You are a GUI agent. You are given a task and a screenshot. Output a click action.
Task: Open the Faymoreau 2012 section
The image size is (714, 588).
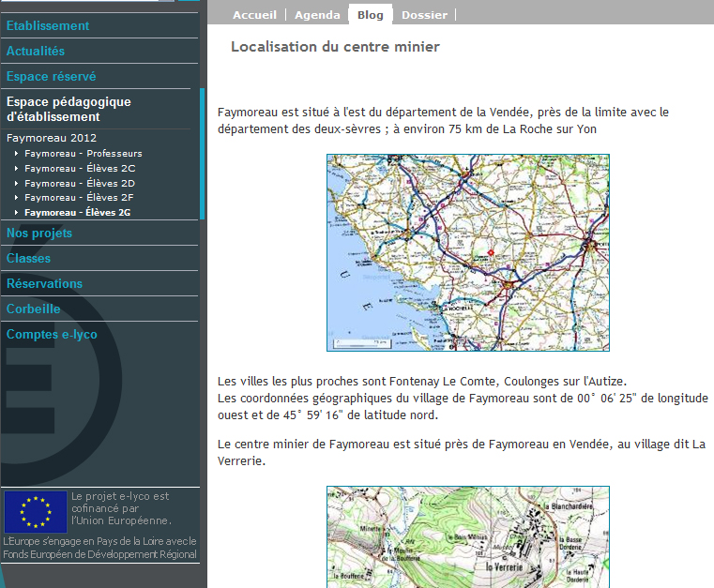pos(52,138)
